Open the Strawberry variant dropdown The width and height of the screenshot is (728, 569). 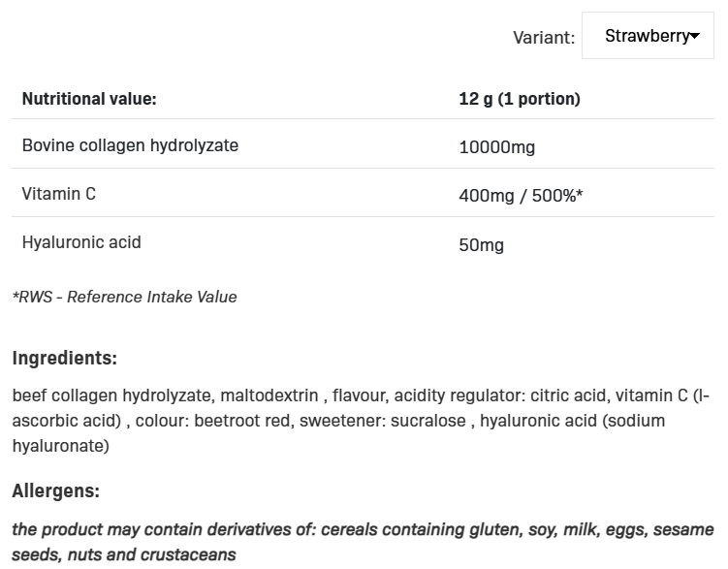tap(648, 36)
